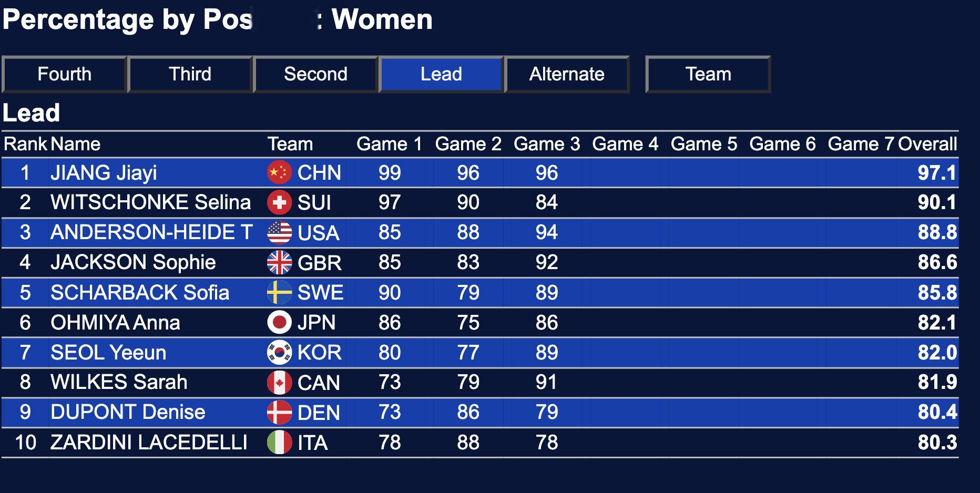The height and width of the screenshot is (493, 980).
Task: Select the Lead position tab
Action: 441,74
